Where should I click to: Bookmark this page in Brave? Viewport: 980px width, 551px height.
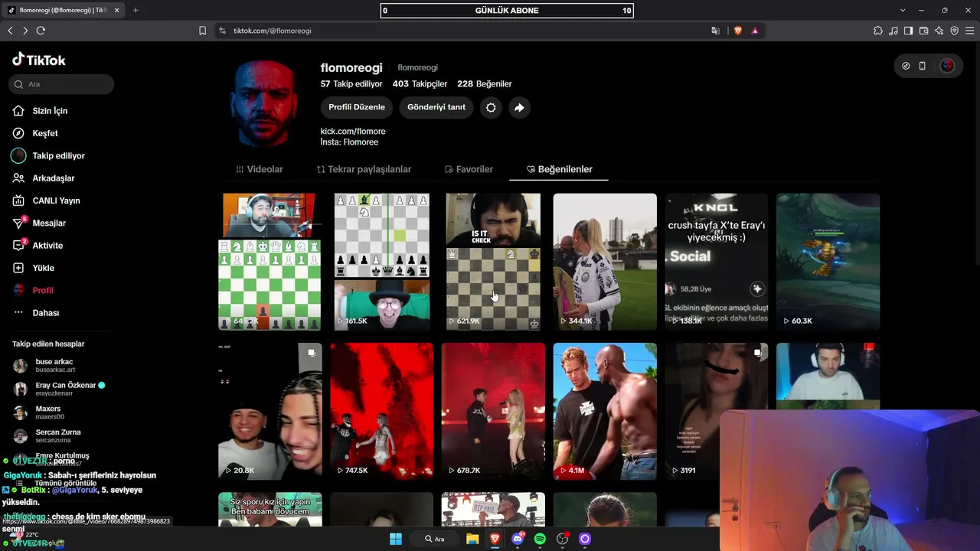point(202,31)
